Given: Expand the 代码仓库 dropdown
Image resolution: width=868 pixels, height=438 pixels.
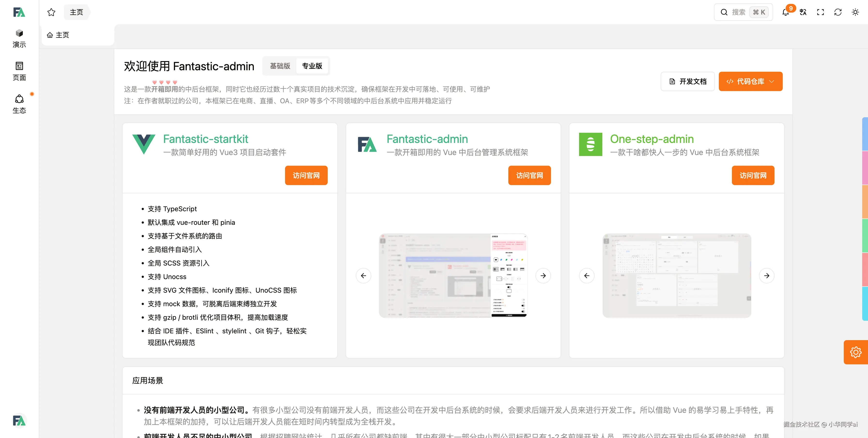Looking at the screenshot, I should [x=750, y=82].
